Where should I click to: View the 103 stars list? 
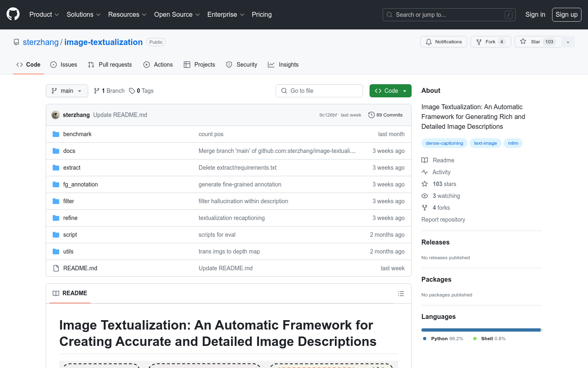point(439,184)
